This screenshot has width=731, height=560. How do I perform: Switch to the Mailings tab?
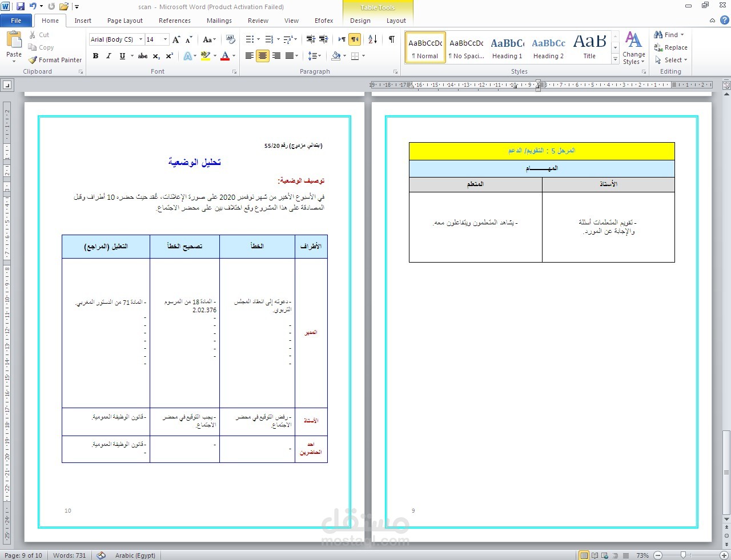[x=219, y=21]
